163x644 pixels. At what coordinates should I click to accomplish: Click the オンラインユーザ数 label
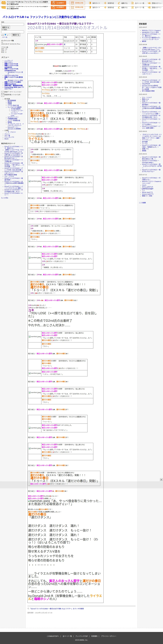click(x=7, y=40)
